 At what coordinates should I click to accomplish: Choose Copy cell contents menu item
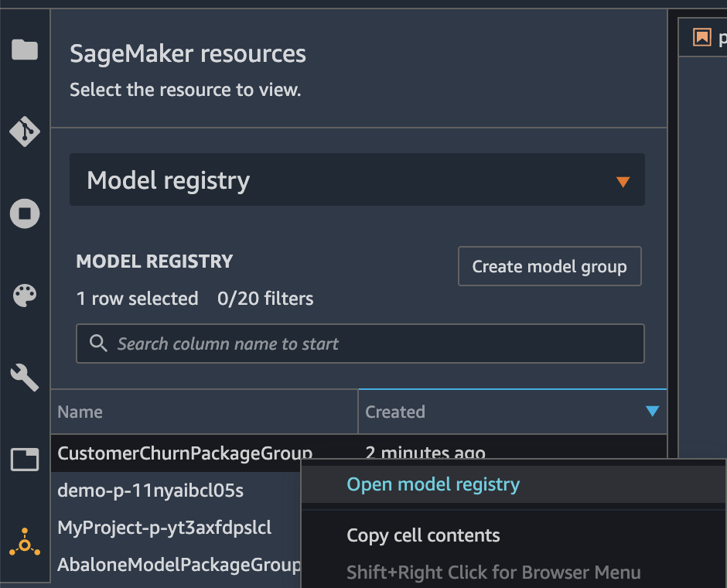pyautogui.click(x=514, y=535)
